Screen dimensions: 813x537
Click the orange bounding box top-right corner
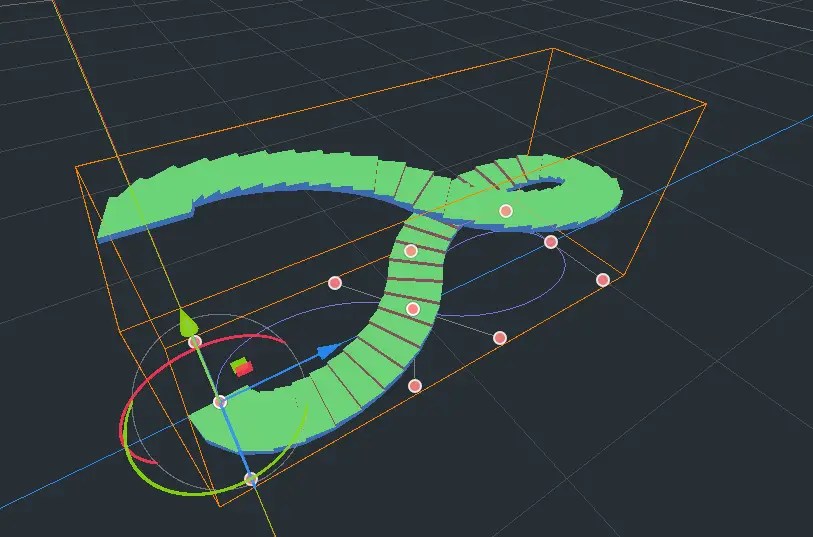pos(706,103)
